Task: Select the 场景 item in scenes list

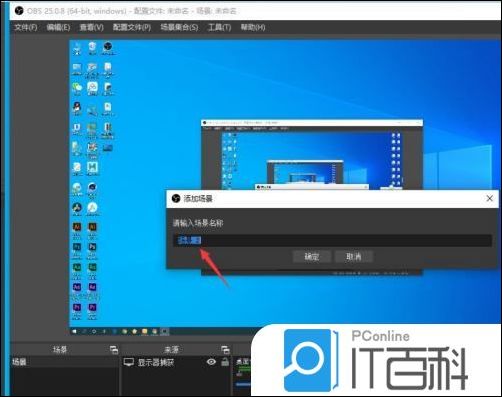Action: 64,362
